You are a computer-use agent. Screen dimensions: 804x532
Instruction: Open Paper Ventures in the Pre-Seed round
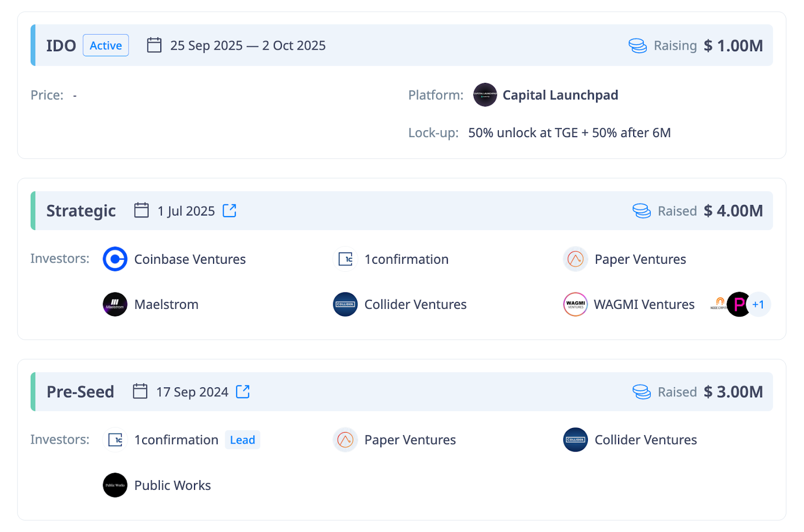tap(410, 440)
